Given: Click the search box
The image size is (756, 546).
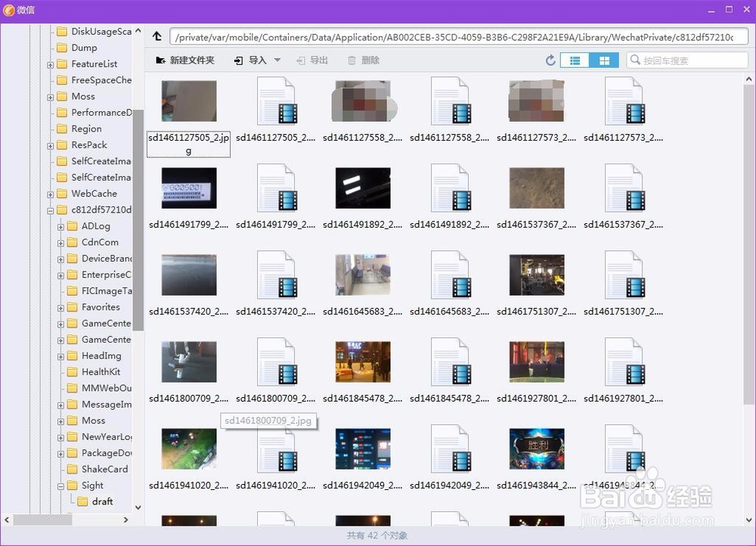Looking at the screenshot, I should pos(687,60).
